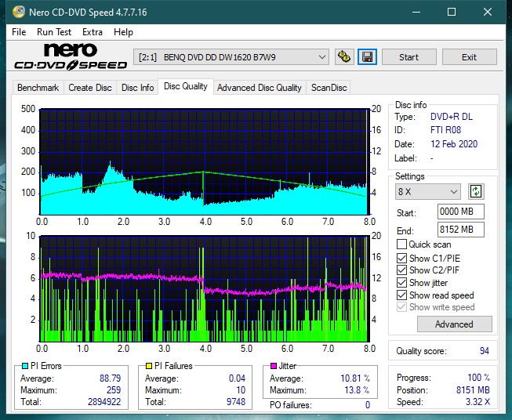512x420 pixels.
Task: Click the date 12 Feb 2020
Action: (x=454, y=144)
